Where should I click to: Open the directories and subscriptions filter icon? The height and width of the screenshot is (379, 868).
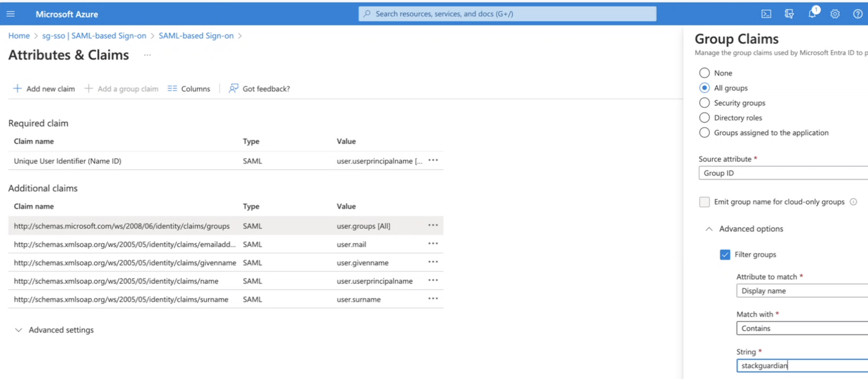click(789, 14)
